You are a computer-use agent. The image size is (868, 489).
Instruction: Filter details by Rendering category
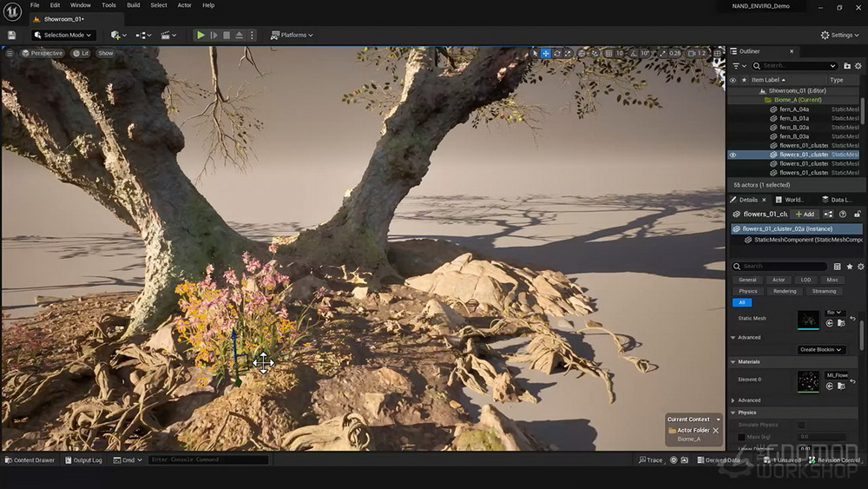[x=785, y=291]
